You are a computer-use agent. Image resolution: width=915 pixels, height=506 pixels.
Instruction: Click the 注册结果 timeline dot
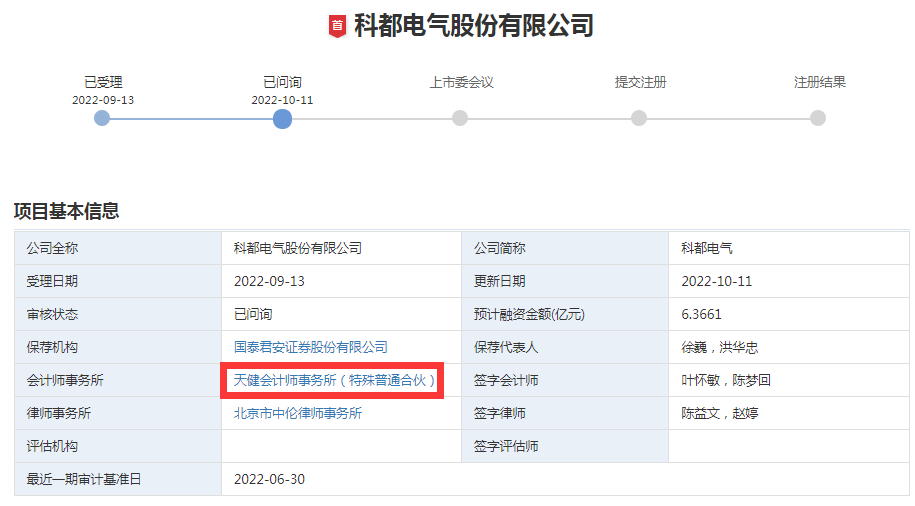click(x=818, y=118)
